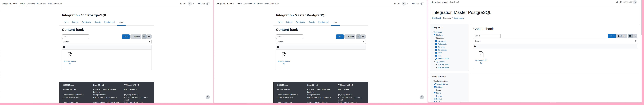Click the folder icon in middle integration_master window
644x105 pixels.
pos(278,47)
